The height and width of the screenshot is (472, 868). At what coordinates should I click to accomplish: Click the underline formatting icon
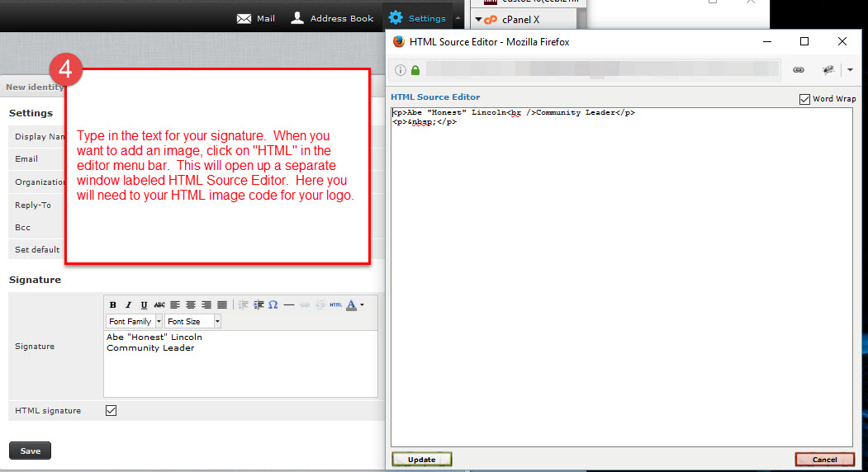click(x=144, y=305)
